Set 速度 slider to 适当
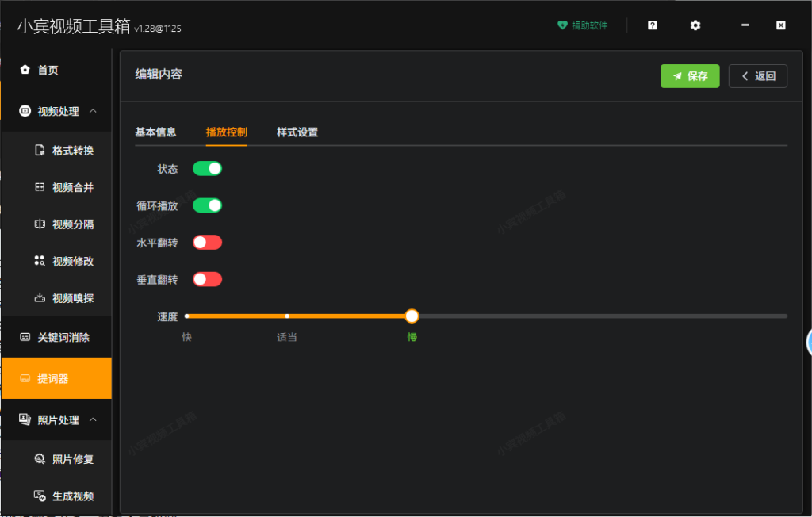Screen dimensions: 812x517 point(286,316)
